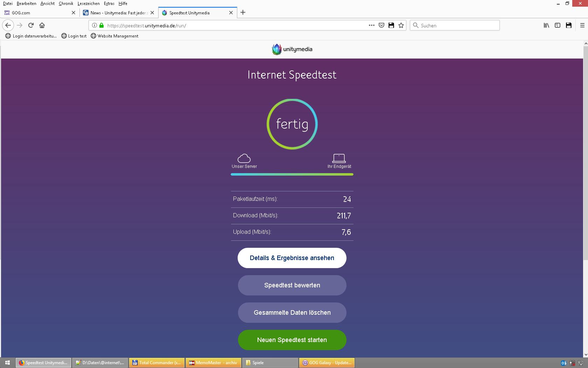Image resolution: width=588 pixels, height=368 pixels.
Task: Open the Extras menu
Action: (109, 4)
